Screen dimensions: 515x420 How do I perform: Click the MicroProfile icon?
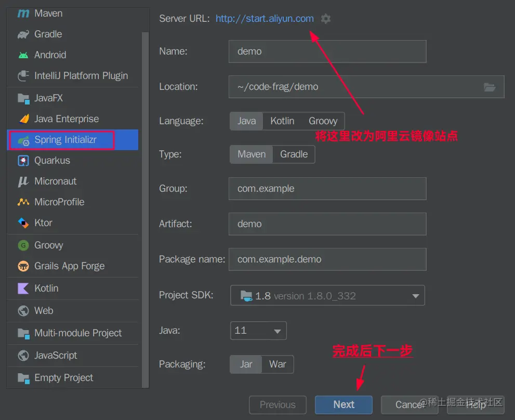(23, 202)
